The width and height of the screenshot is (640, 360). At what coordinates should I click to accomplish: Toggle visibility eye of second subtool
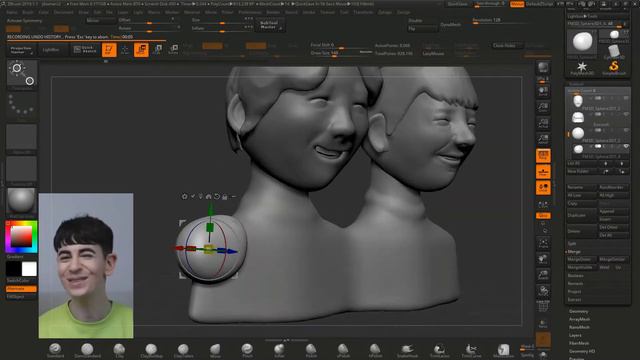coord(626,114)
